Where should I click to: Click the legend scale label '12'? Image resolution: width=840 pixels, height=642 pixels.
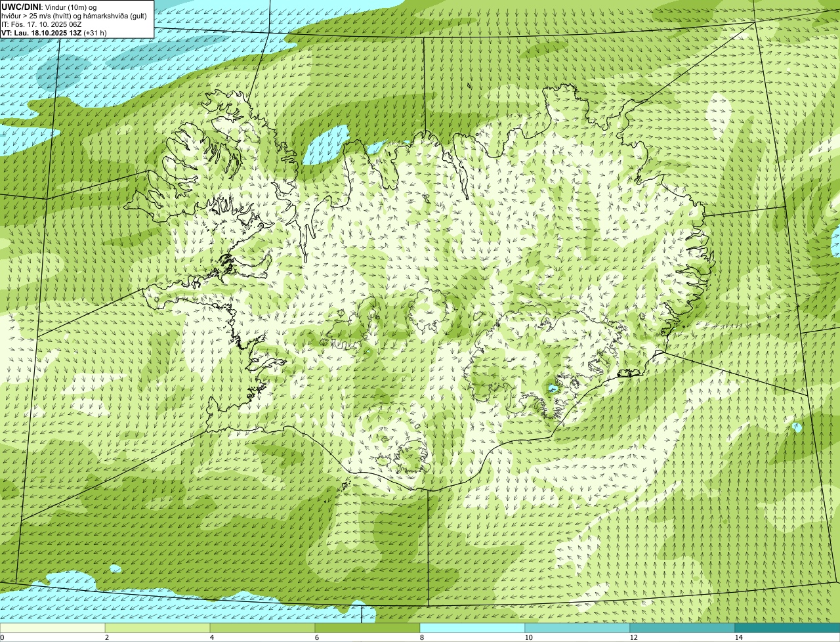[x=633, y=637]
